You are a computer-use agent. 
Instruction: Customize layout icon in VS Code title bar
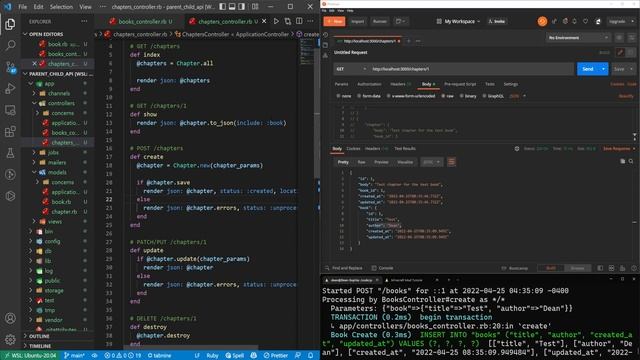click(x=255, y=7)
